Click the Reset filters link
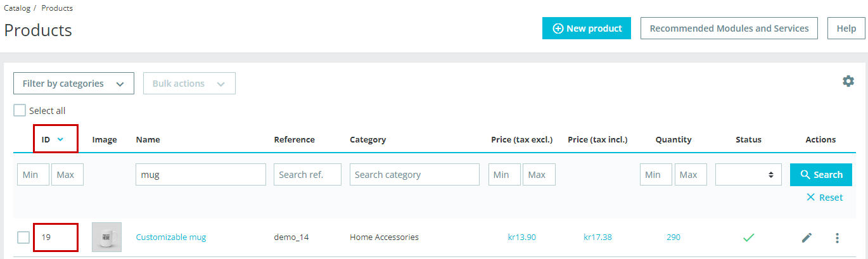 pos(824,198)
